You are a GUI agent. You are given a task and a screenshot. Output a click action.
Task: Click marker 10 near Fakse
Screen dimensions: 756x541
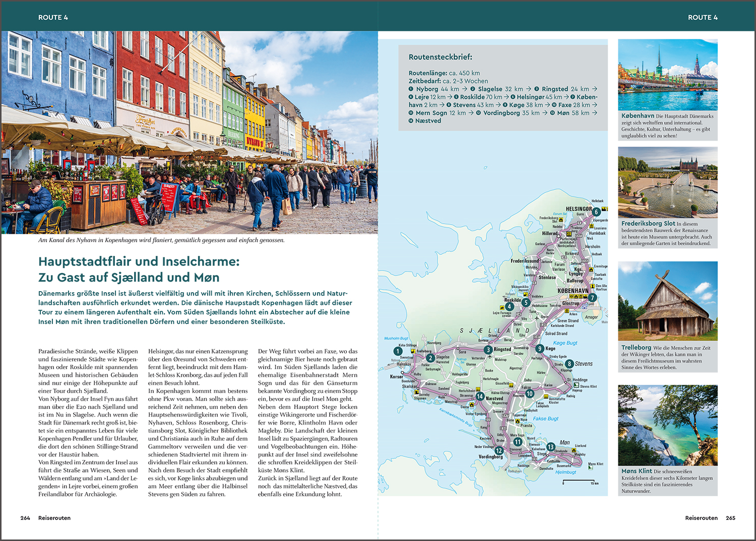530,393
